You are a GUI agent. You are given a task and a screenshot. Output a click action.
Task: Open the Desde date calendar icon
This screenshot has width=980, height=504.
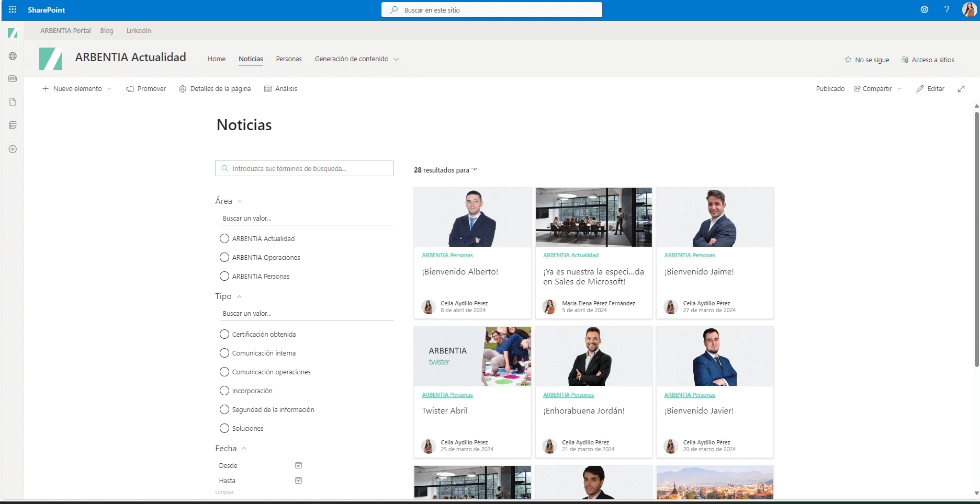[298, 465]
